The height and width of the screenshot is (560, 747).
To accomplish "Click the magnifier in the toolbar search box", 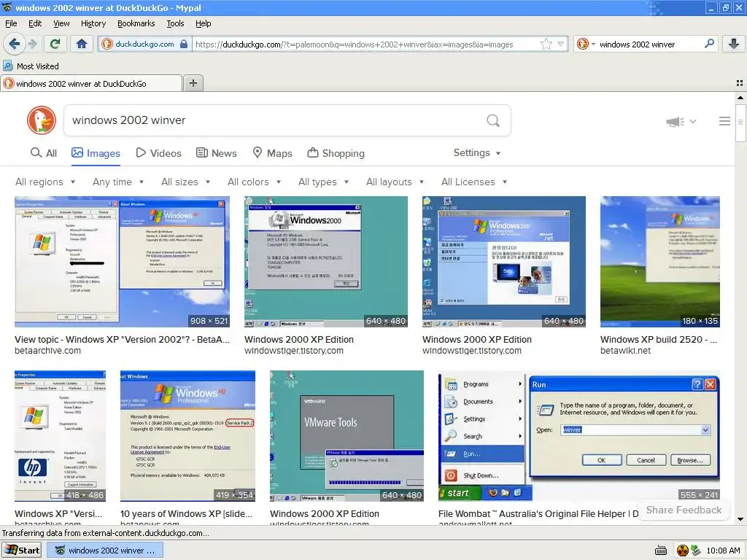I will click(709, 44).
